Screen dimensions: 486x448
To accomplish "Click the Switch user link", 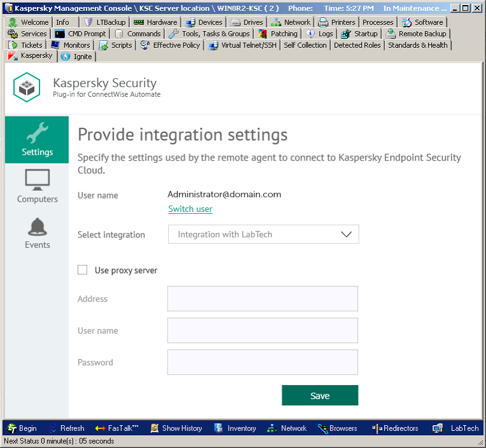I will [x=190, y=209].
